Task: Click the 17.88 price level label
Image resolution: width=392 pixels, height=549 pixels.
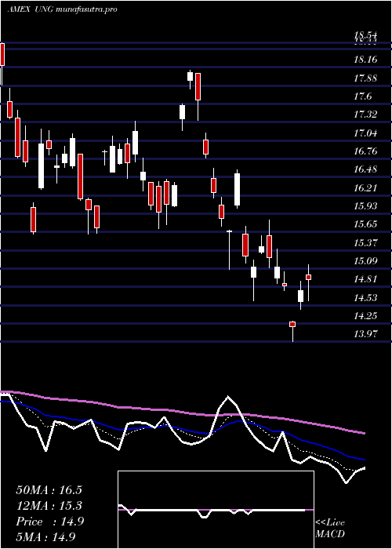Action: pyautogui.click(x=365, y=78)
